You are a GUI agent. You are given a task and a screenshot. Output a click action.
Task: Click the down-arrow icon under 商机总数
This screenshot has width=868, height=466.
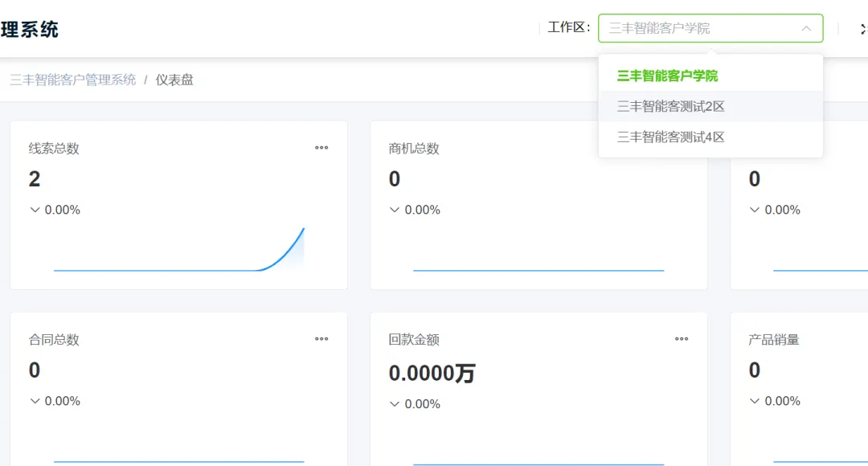(394, 210)
